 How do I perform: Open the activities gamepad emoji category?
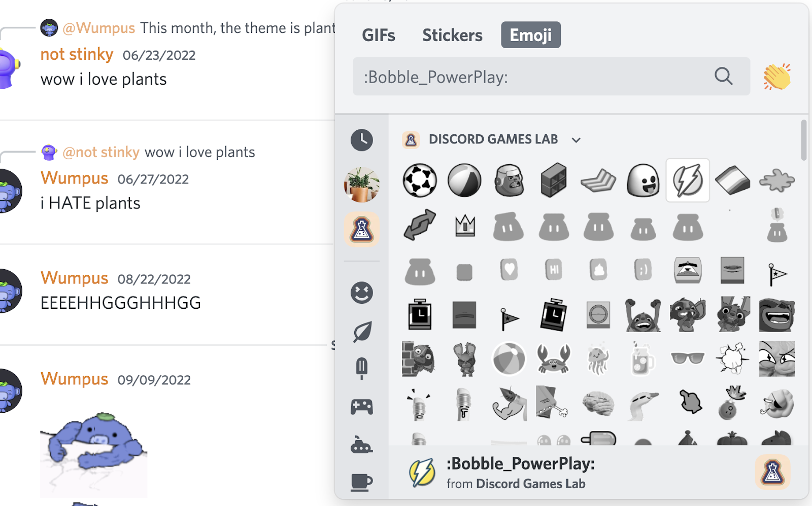pyautogui.click(x=362, y=406)
